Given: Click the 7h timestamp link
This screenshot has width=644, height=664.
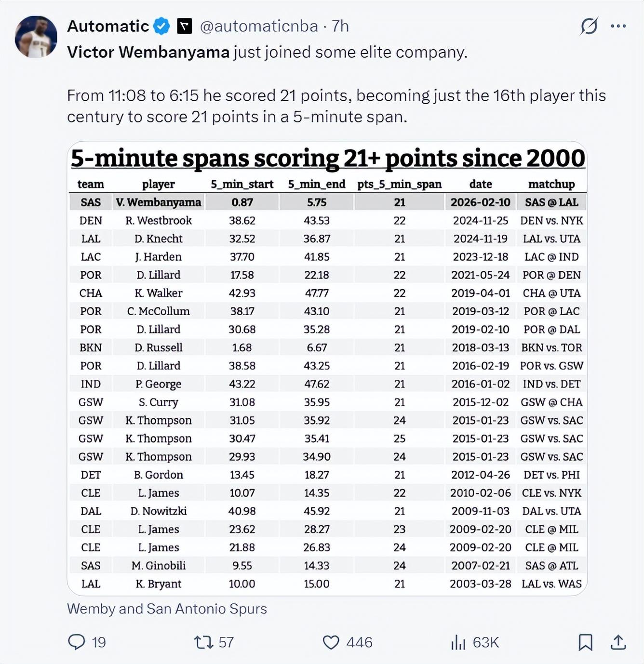Looking at the screenshot, I should coord(340,26).
